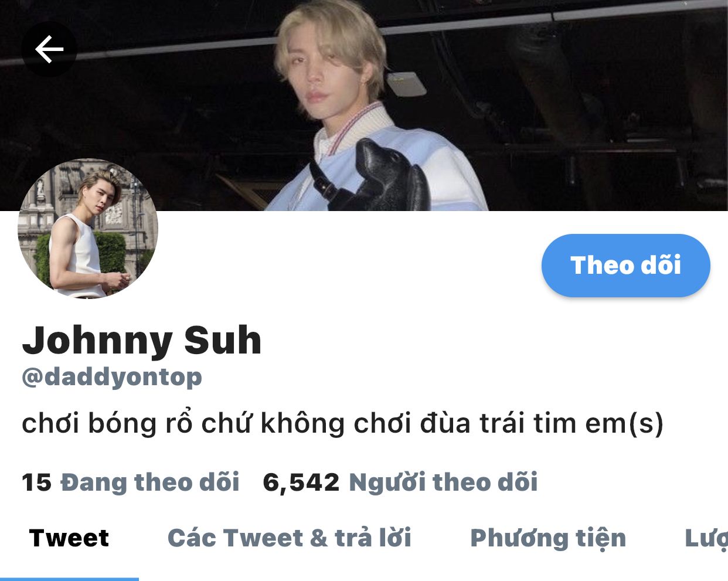The height and width of the screenshot is (581, 728).
Task: Click the blue underline beneath Tweet tab
Action: click(69, 579)
